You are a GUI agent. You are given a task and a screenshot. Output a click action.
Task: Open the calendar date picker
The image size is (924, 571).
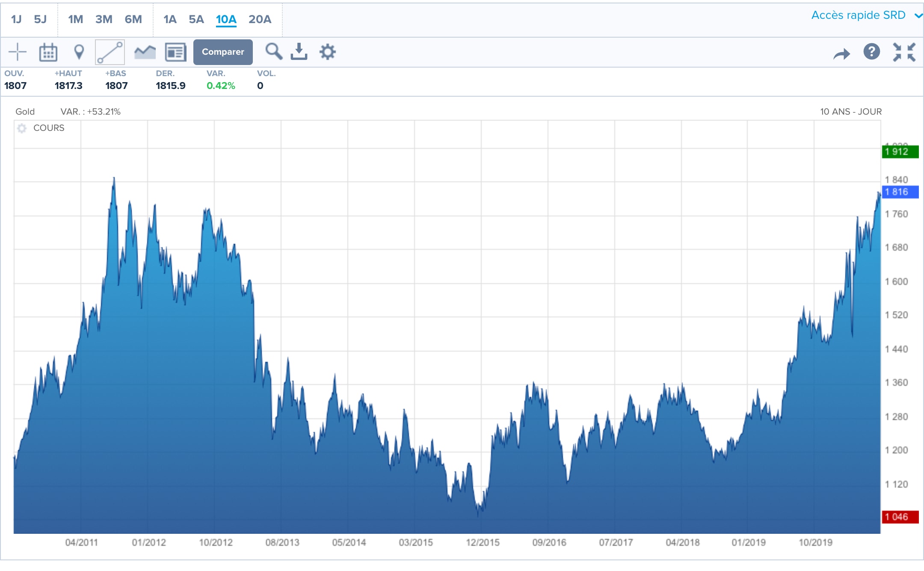tap(48, 52)
